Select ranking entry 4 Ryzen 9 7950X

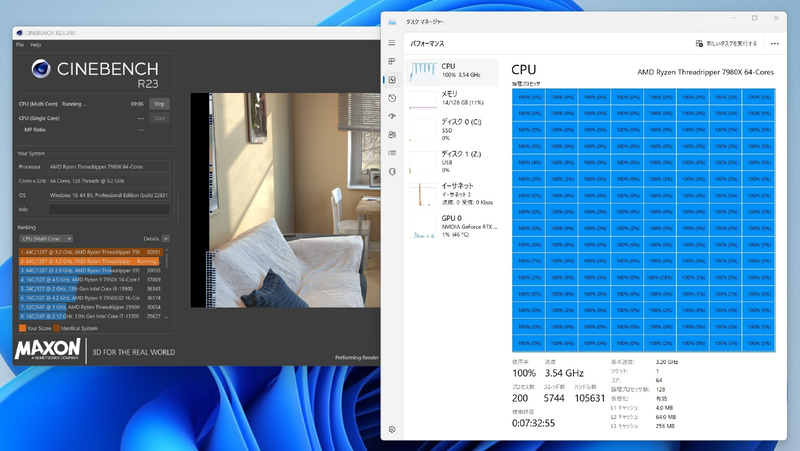click(91, 280)
